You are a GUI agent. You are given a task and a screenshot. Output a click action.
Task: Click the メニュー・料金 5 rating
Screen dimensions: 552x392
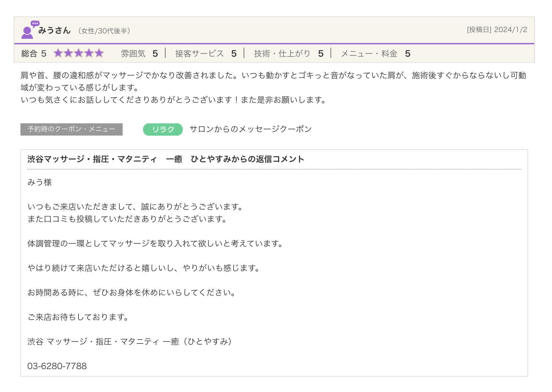[376, 54]
